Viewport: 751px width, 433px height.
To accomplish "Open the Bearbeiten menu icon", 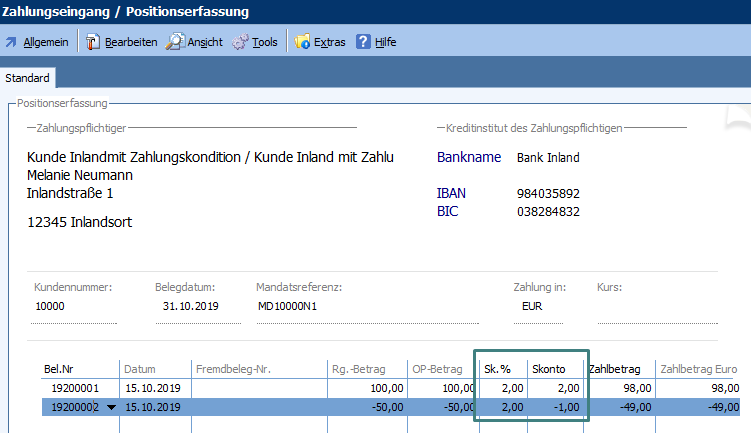I will [92, 42].
